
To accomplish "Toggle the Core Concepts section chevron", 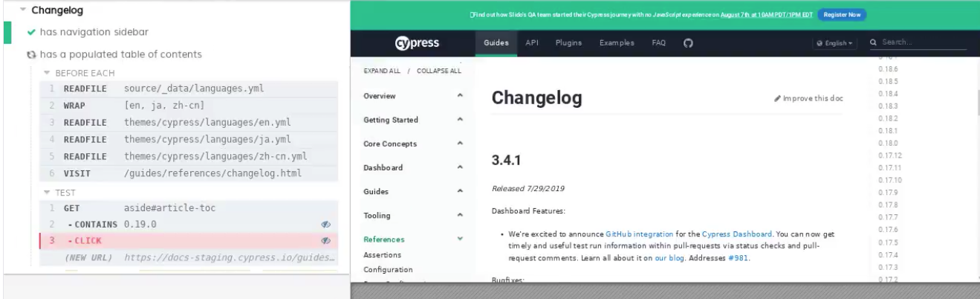I will (x=460, y=144).
